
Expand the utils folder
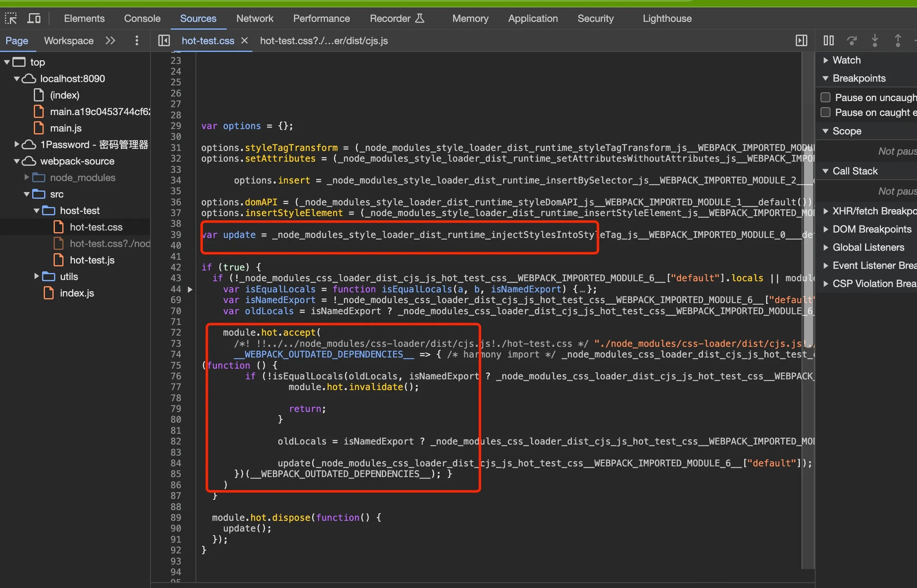point(37,277)
